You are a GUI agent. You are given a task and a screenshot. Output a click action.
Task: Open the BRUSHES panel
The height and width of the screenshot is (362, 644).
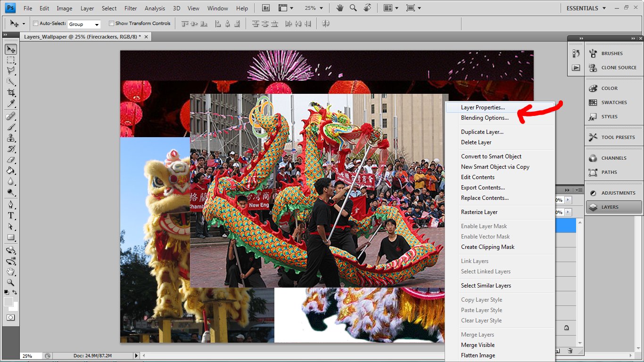(x=613, y=53)
